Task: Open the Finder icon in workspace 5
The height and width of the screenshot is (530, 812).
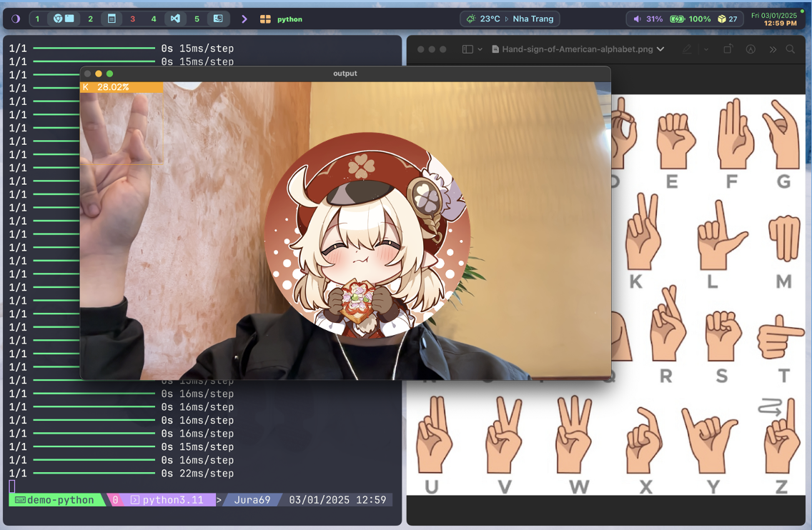Action: coord(218,19)
